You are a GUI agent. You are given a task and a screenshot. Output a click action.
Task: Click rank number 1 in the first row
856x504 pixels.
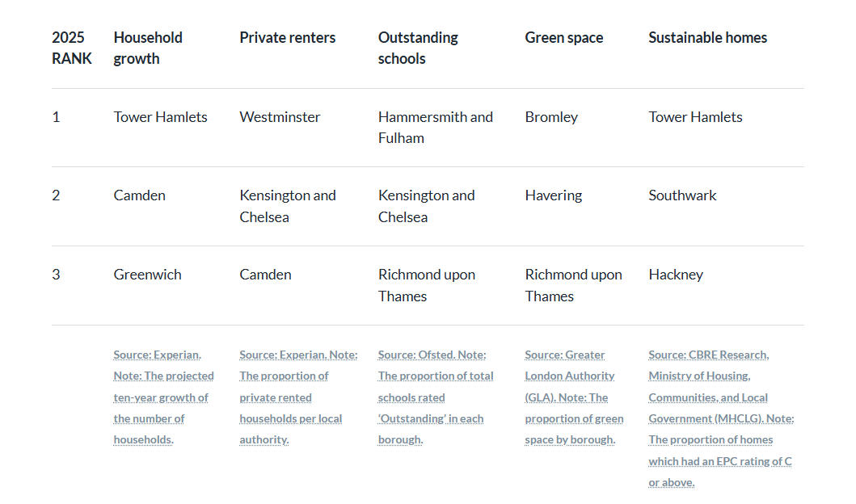coord(56,117)
